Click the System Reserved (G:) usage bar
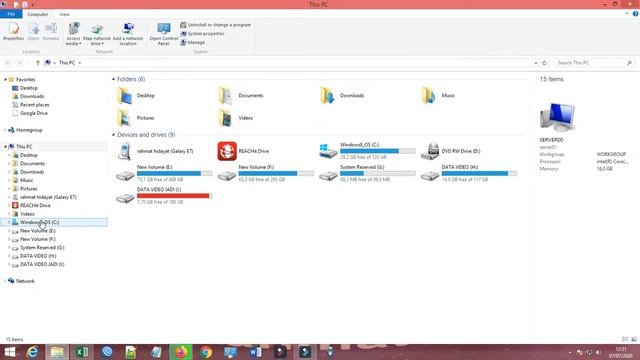640x360 pixels. (378, 173)
